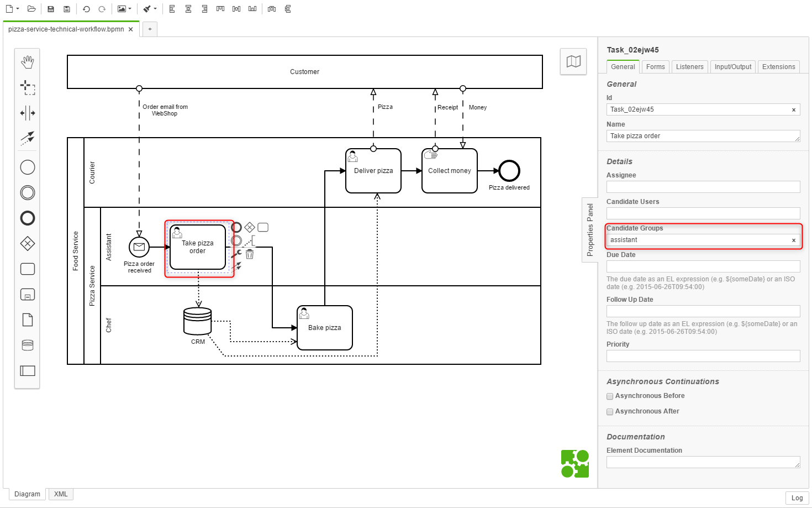Select the lasso tool
The image size is (812, 508).
tap(27, 87)
